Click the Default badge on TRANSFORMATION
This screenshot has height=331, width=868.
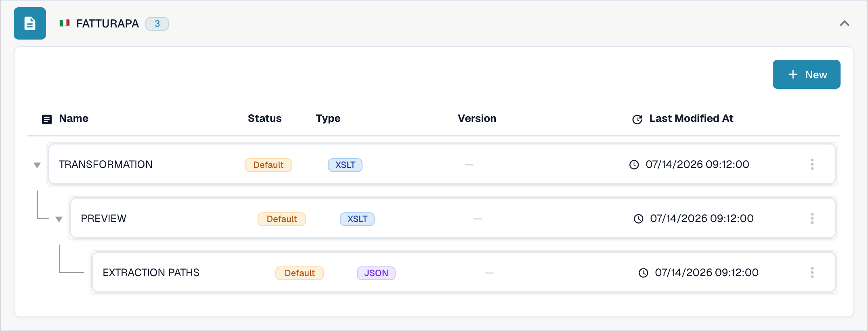pyautogui.click(x=268, y=165)
